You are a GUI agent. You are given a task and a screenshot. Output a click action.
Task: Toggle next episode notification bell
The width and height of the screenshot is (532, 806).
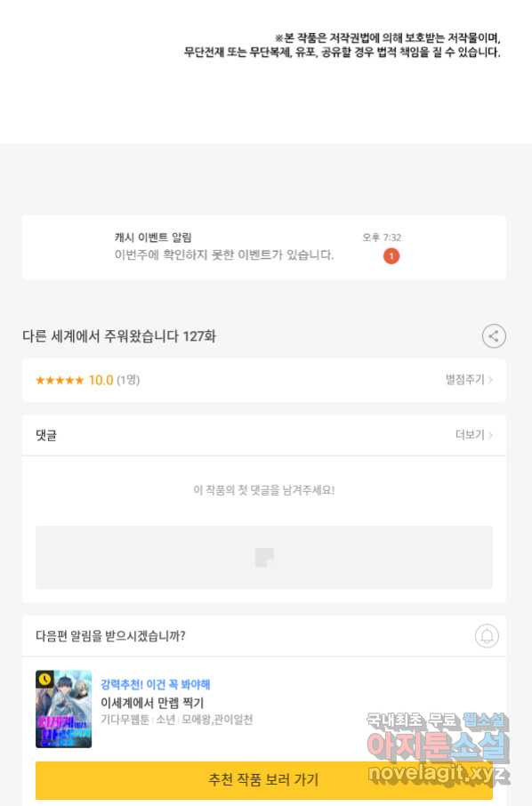(x=487, y=636)
